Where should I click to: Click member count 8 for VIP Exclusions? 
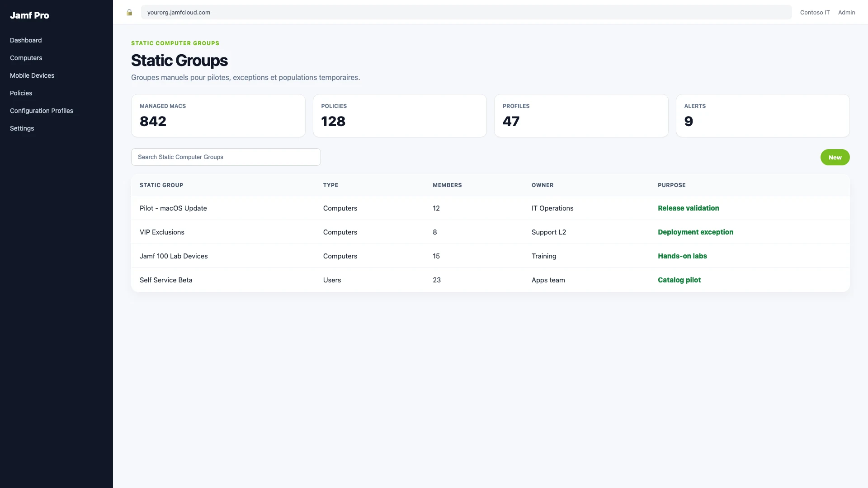(435, 232)
